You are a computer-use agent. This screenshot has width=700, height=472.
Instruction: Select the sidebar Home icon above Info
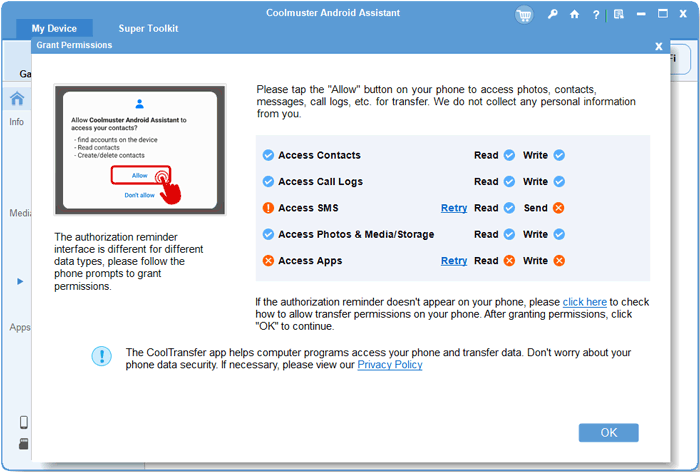point(17,98)
